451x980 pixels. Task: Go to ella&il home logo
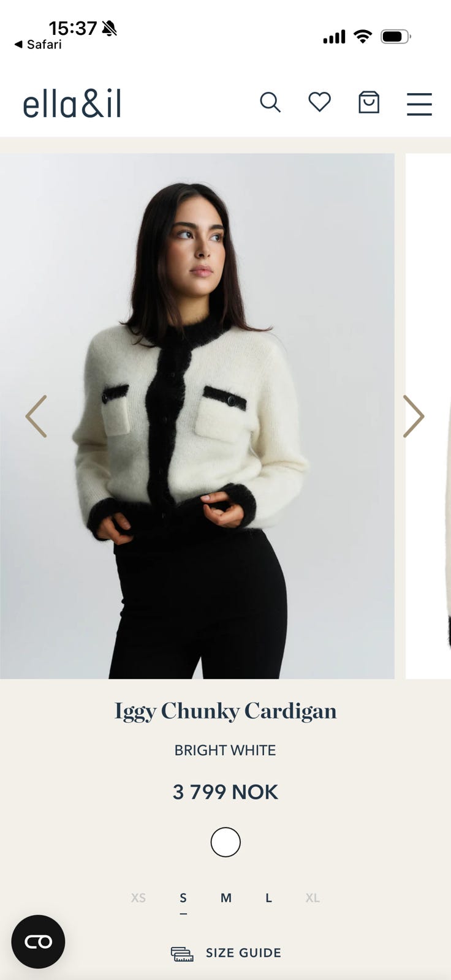pyautogui.click(x=72, y=104)
